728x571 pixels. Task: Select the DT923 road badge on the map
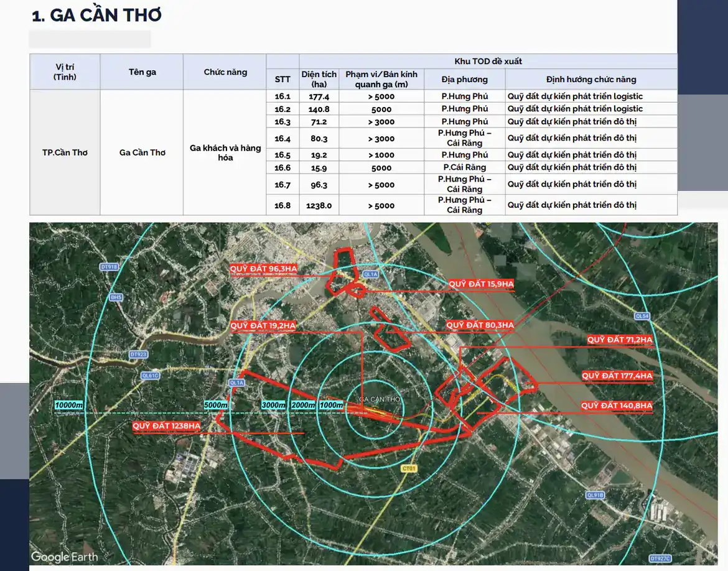(x=138, y=354)
